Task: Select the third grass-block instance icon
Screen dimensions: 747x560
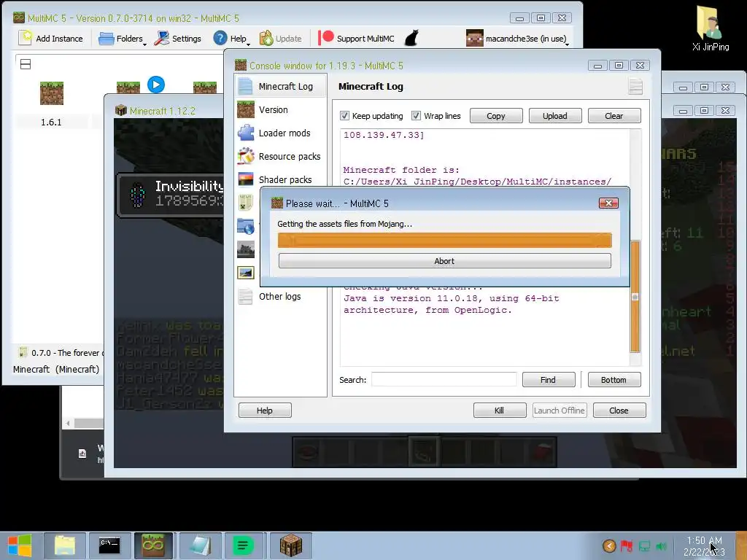Action: pos(205,87)
